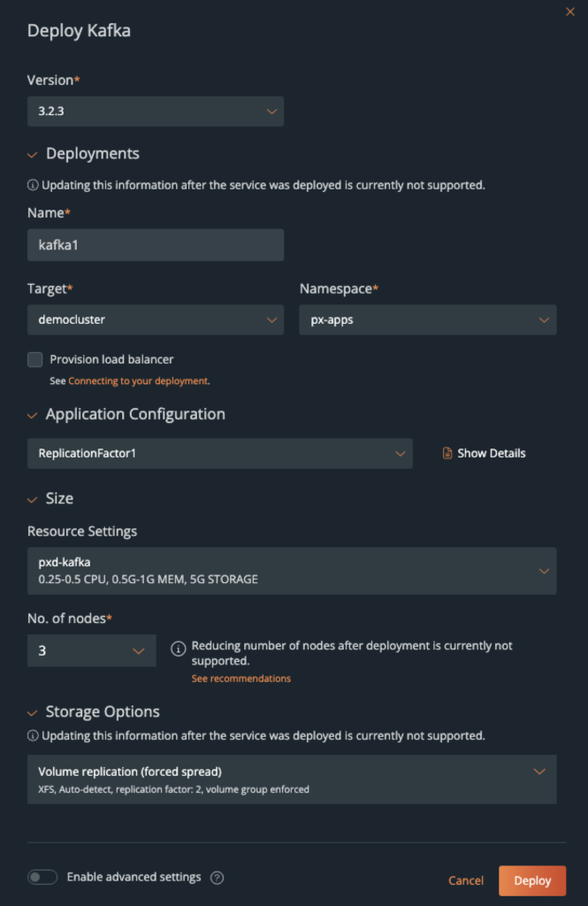
Task: Click inside the Name field showing kafka1
Action: [x=155, y=244]
